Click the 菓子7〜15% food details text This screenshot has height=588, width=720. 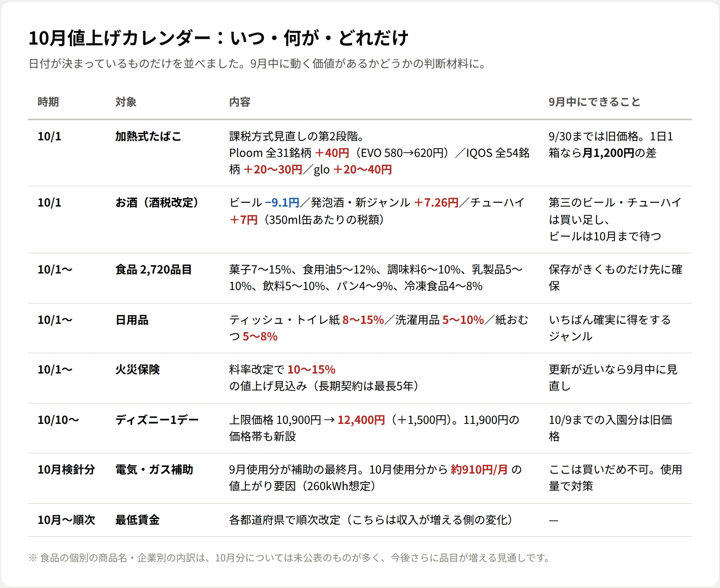click(376, 278)
